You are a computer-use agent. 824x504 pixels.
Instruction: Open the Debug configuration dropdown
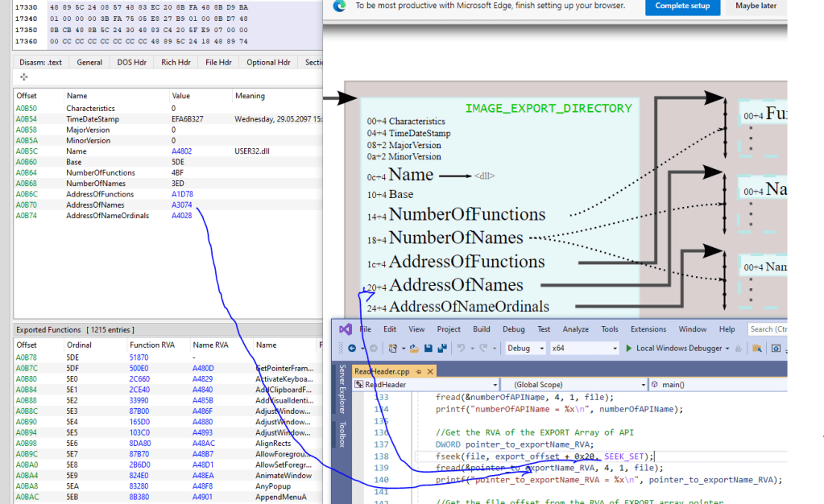coord(524,349)
